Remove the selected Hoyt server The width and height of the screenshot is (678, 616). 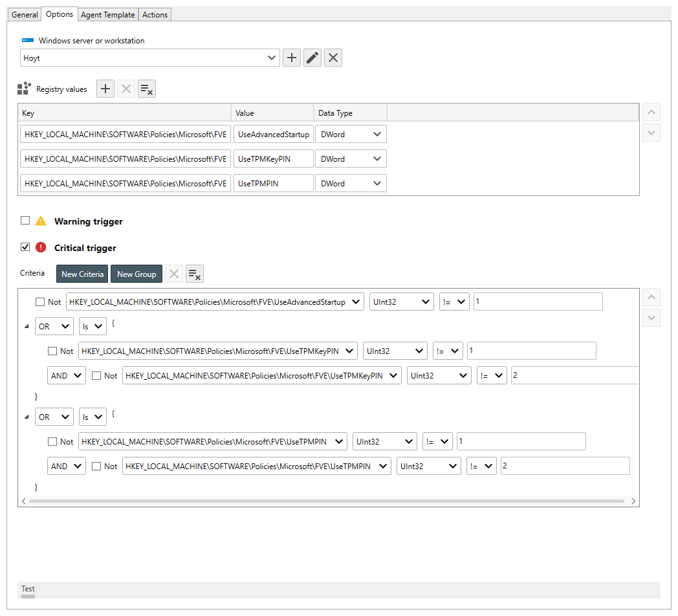point(333,58)
